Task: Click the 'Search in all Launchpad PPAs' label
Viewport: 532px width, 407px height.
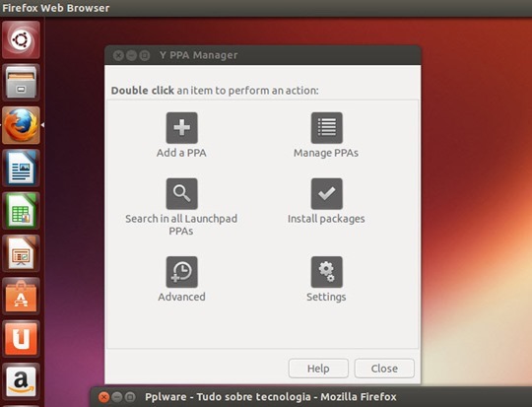Action: click(x=181, y=225)
